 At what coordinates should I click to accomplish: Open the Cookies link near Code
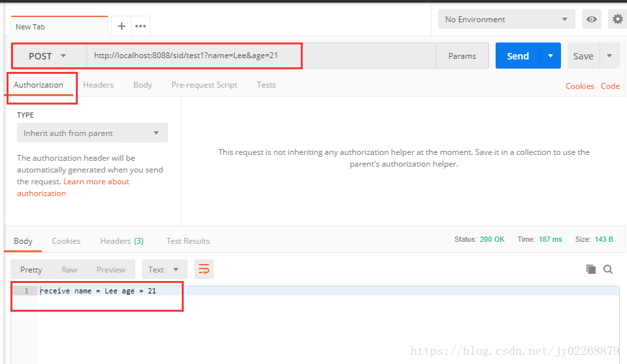(580, 86)
